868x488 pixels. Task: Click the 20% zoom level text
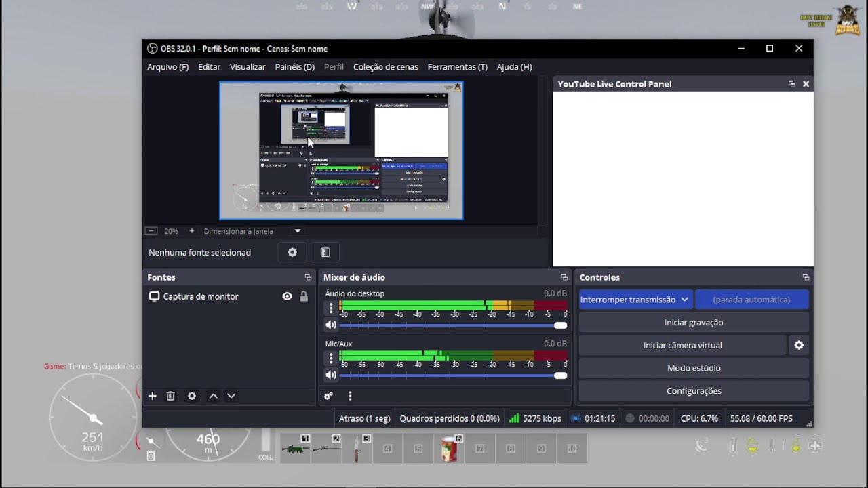(x=171, y=231)
